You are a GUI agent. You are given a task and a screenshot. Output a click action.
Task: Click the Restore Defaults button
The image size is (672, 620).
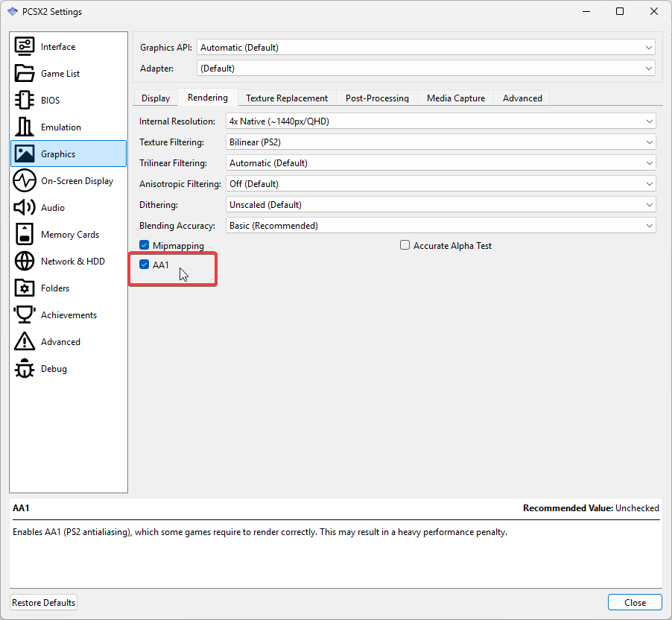[x=44, y=602]
